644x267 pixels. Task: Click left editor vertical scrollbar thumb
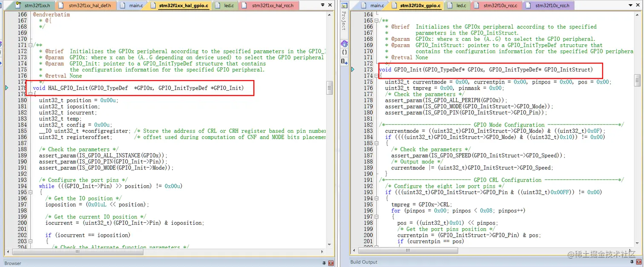329,88
